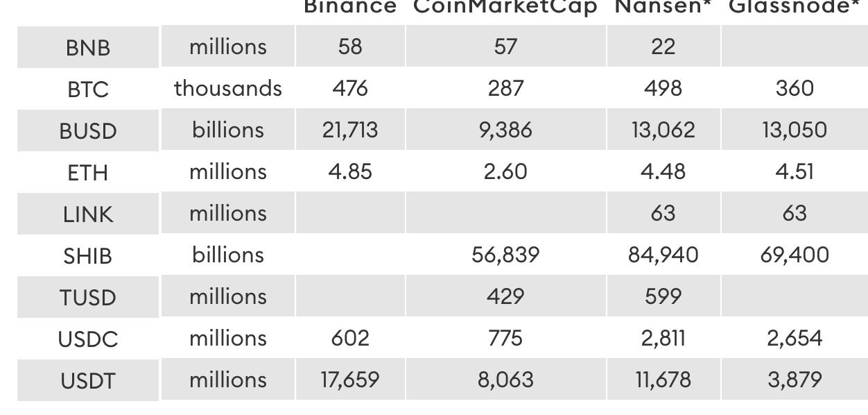This screenshot has width=868, height=415.
Task: Select the USDT Binance value 17,659
Action: [350, 380]
